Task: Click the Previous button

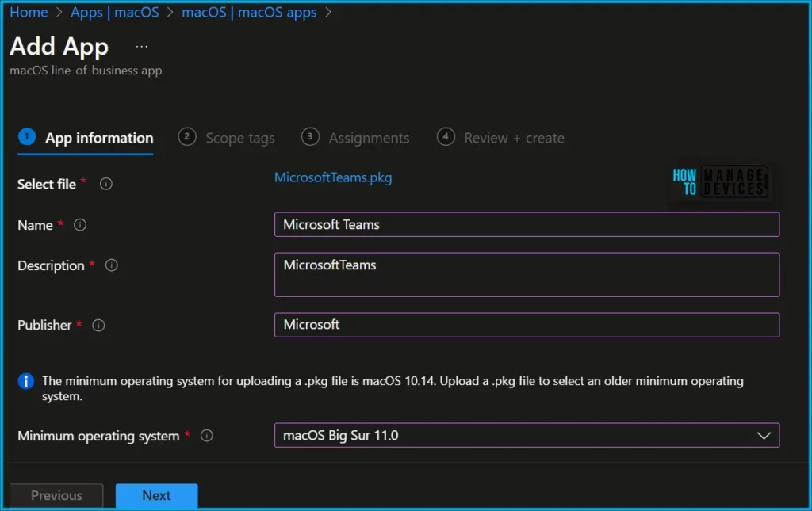Action: [x=56, y=495]
